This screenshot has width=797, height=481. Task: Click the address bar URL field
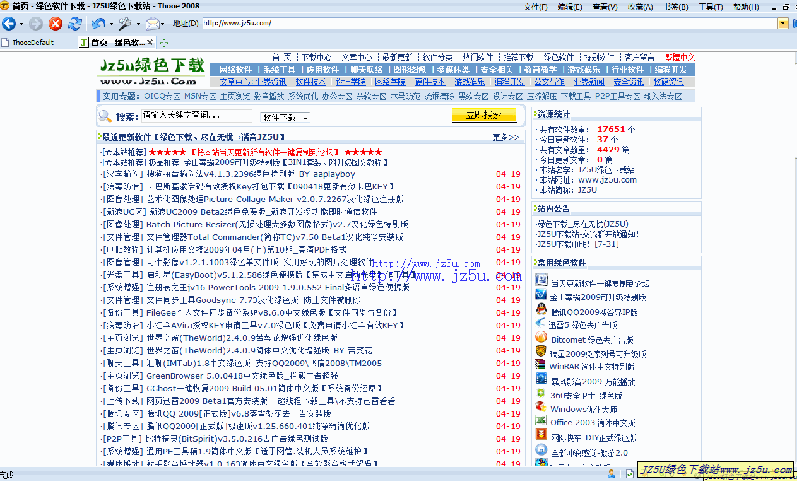pos(489,23)
